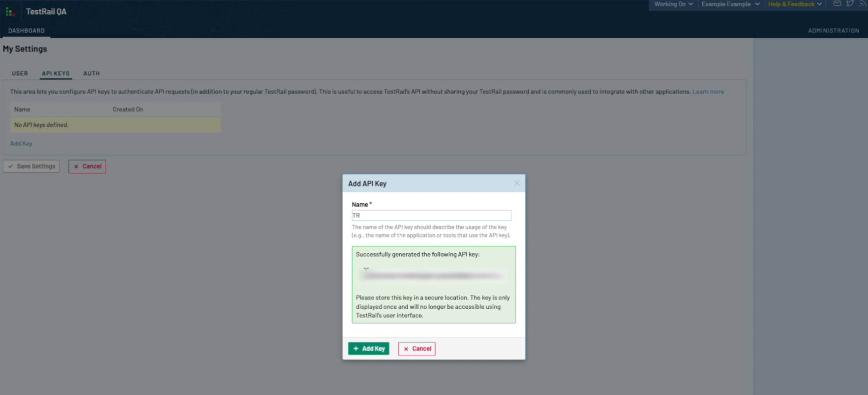Click the green Add Key button in dialog
Image resolution: width=868 pixels, height=395 pixels.
[369, 349]
